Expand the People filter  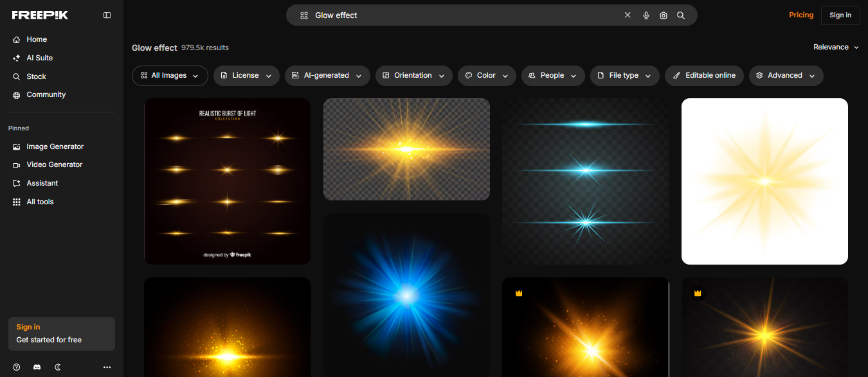(553, 76)
